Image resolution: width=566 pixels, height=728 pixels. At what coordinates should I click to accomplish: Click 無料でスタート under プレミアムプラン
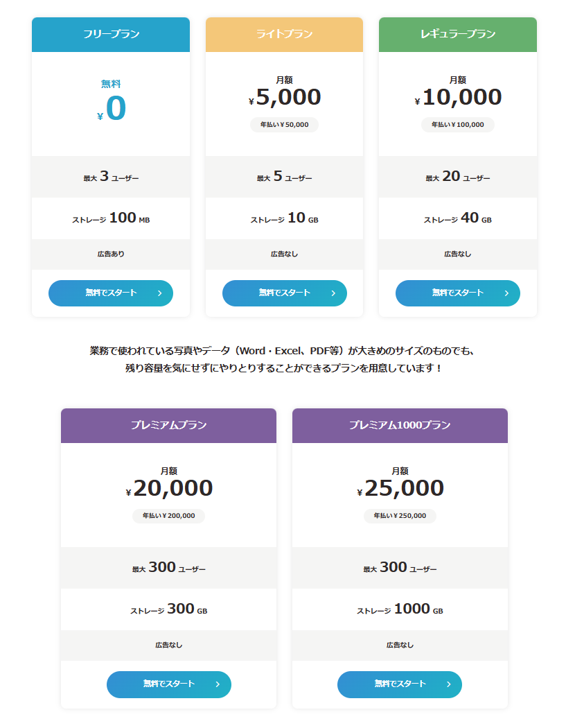168,684
